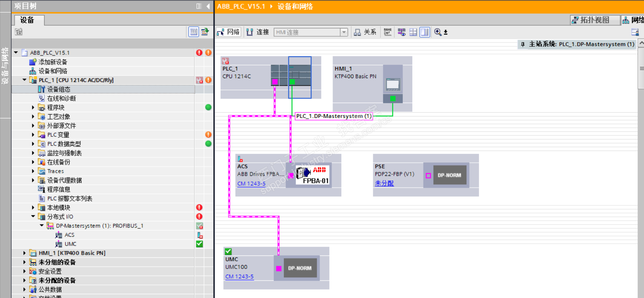This screenshot has height=298, width=644.
Task: Expand the 在线备份 folder
Action: [33, 162]
